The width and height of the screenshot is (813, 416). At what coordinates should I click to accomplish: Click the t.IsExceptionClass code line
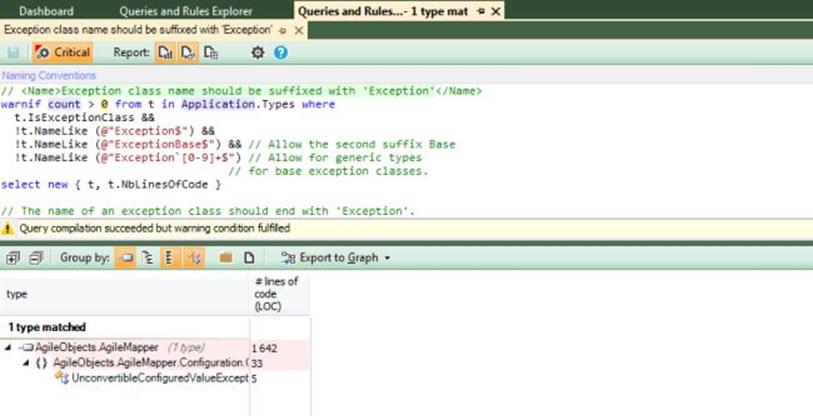click(84, 118)
